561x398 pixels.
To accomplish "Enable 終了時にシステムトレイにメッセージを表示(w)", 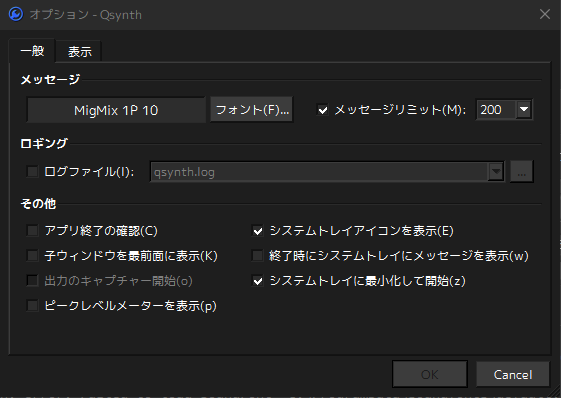I will 258,256.
